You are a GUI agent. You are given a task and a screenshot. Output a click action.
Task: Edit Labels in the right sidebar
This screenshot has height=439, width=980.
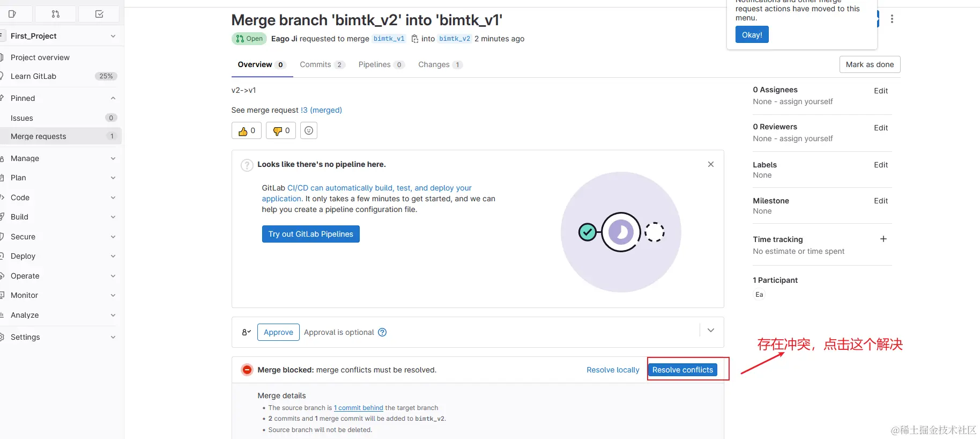[x=881, y=165]
